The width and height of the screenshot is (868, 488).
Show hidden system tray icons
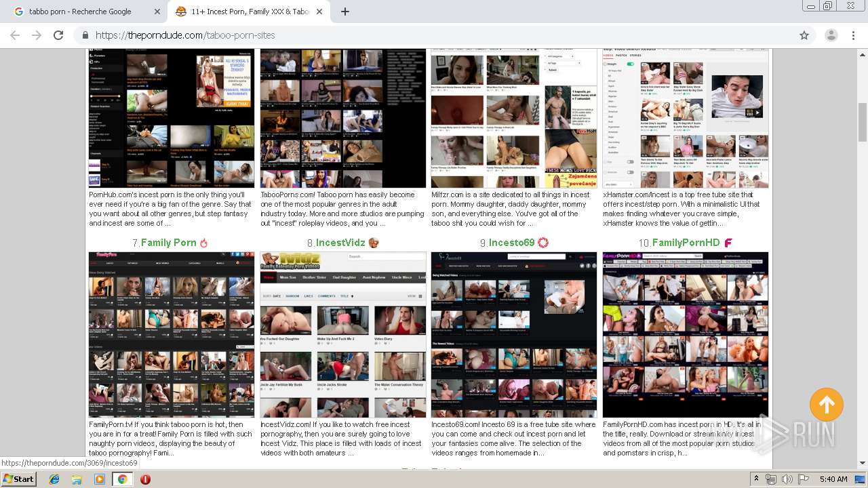click(757, 479)
